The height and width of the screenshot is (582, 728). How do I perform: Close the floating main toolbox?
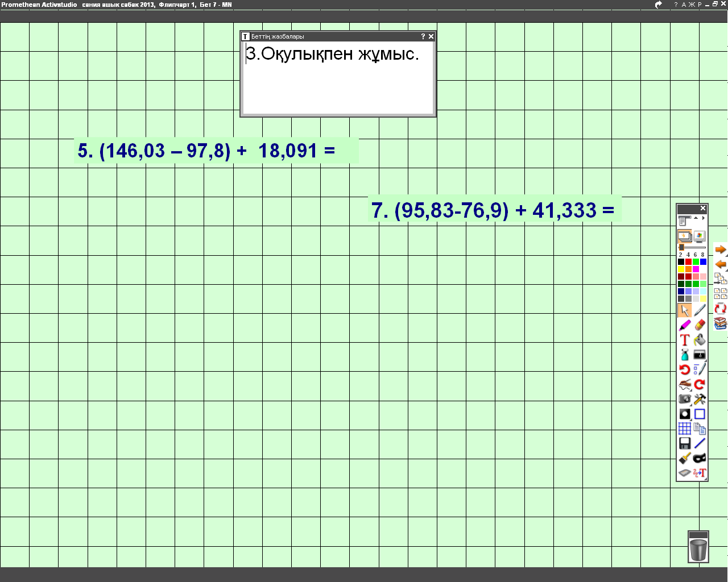tap(703, 208)
